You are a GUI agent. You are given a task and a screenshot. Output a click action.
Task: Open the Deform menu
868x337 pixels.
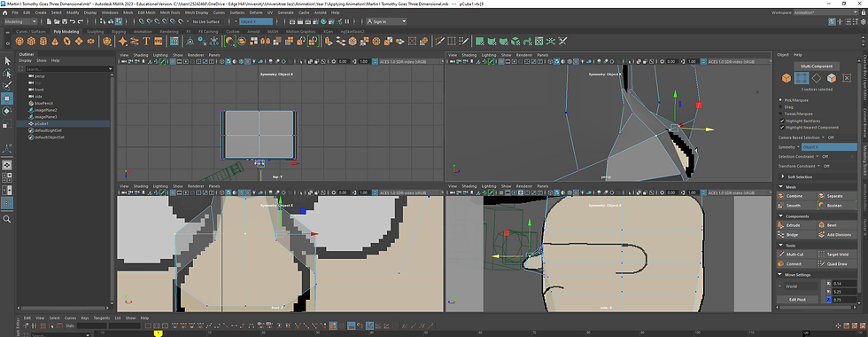256,12
